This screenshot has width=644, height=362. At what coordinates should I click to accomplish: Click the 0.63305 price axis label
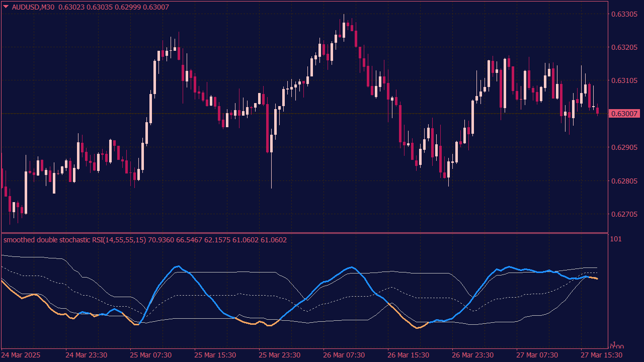click(x=624, y=14)
